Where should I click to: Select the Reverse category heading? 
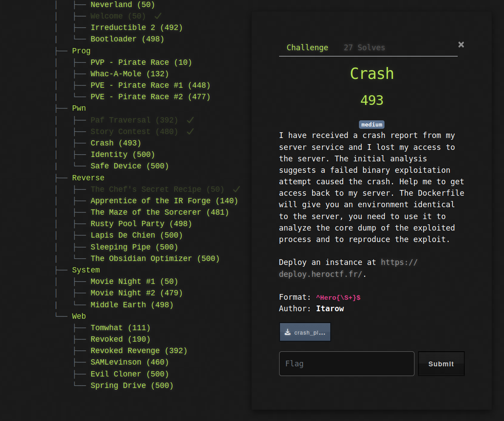[x=88, y=178]
